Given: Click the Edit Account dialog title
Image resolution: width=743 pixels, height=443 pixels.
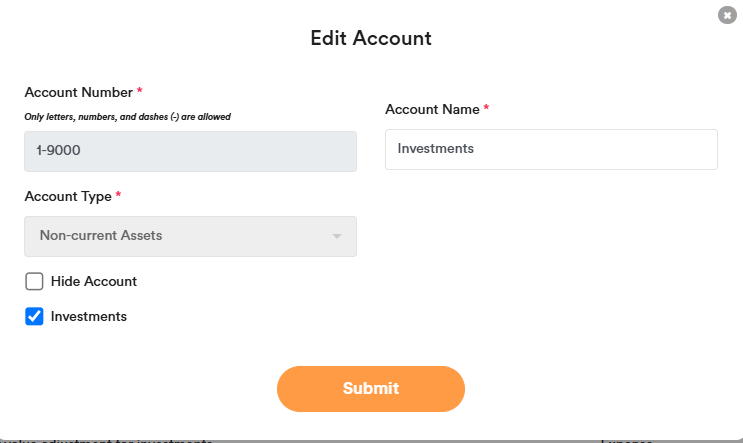Looking at the screenshot, I should pos(371,39).
